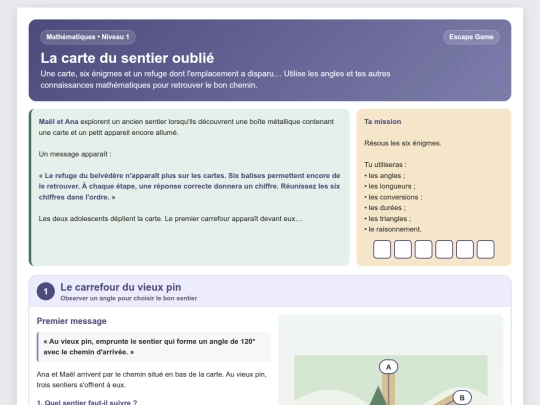Image resolution: width=540 pixels, height=405 pixels.
Task: Click the title 'La carte du sentier oublié'
Action: click(127, 58)
